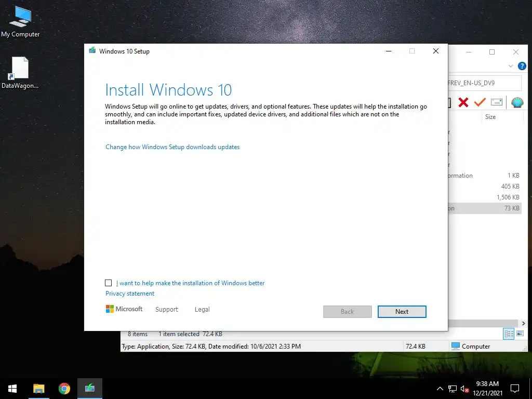Open the Privacy statement link
The image size is (532, 399).
pyautogui.click(x=129, y=294)
